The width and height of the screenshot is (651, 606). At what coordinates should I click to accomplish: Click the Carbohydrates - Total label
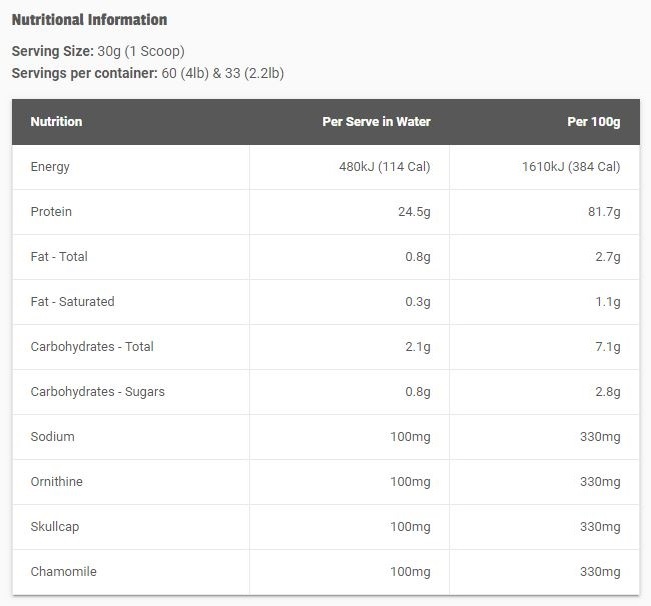click(92, 347)
